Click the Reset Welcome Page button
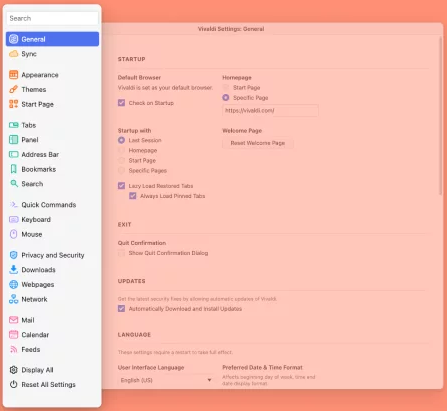This screenshot has width=447, height=411. pyautogui.click(x=258, y=143)
